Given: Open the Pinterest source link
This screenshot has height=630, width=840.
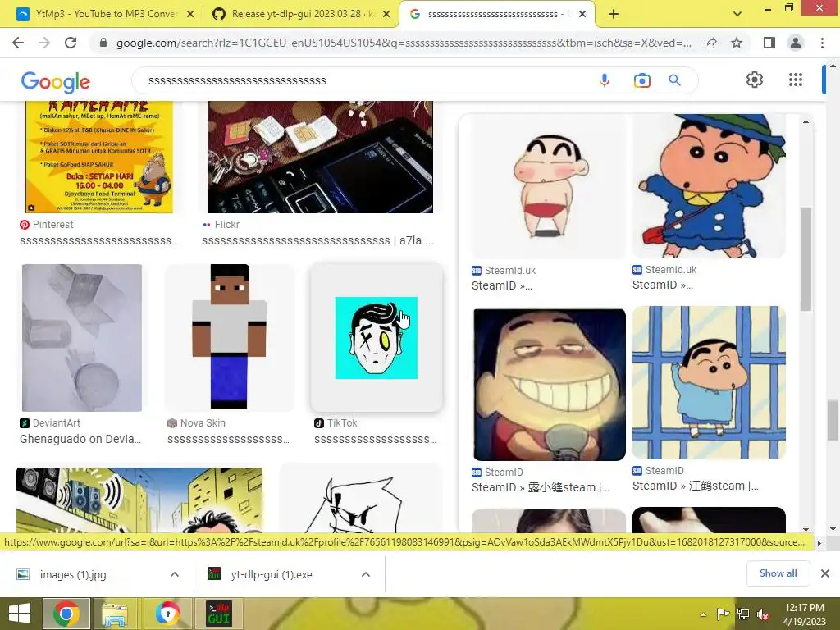Looking at the screenshot, I should [x=47, y=225].
